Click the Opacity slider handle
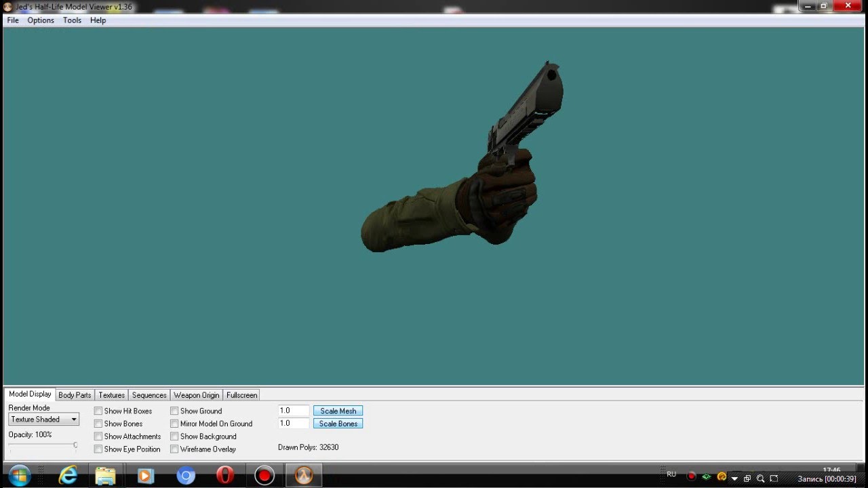The height and width of the screenshot is (488, 868). [x=75, y=445]
